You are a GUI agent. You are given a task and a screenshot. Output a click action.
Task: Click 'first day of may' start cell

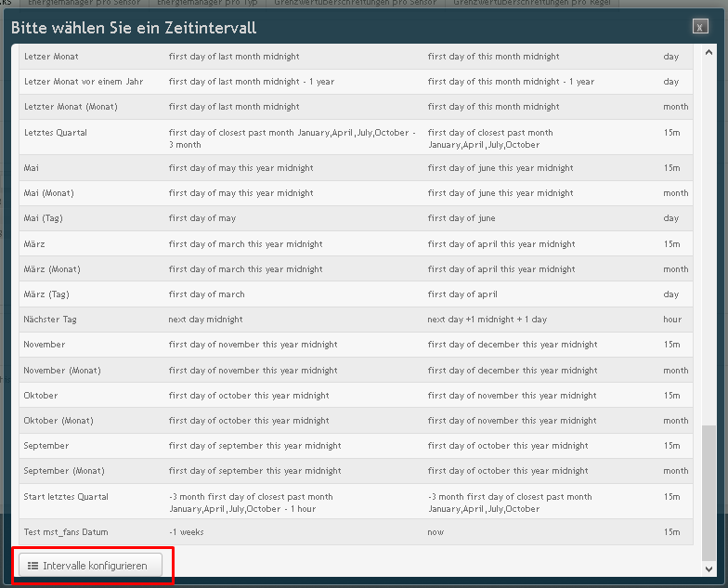click(202, 218)
